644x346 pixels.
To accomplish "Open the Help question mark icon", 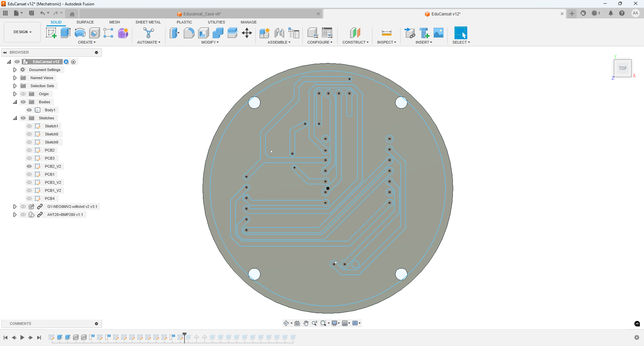I will [x=622, y=13].
